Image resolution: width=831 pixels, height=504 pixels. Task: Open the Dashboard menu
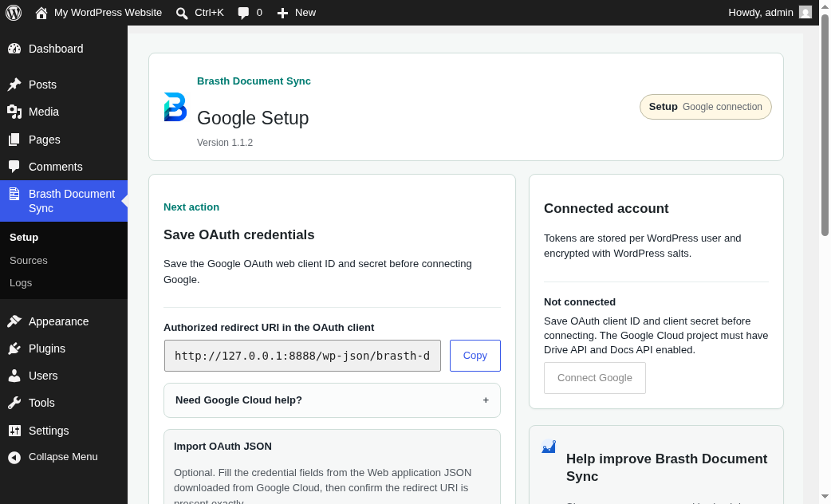tap(64, 49)
